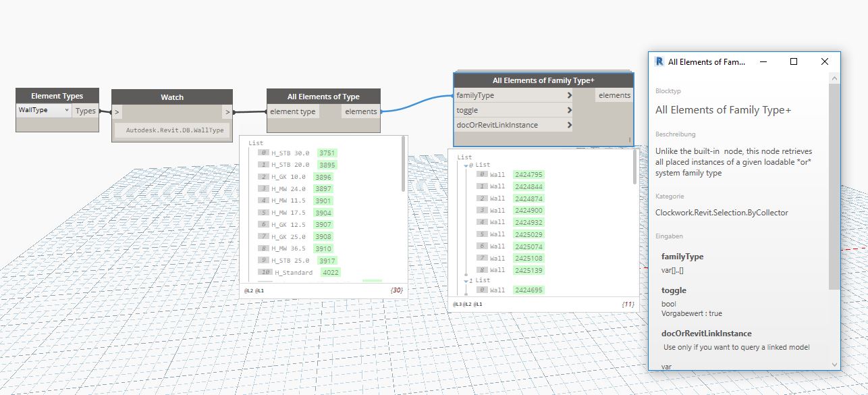Select the Watch node title bar
This screenshot has width=868, height=395.
172,97
